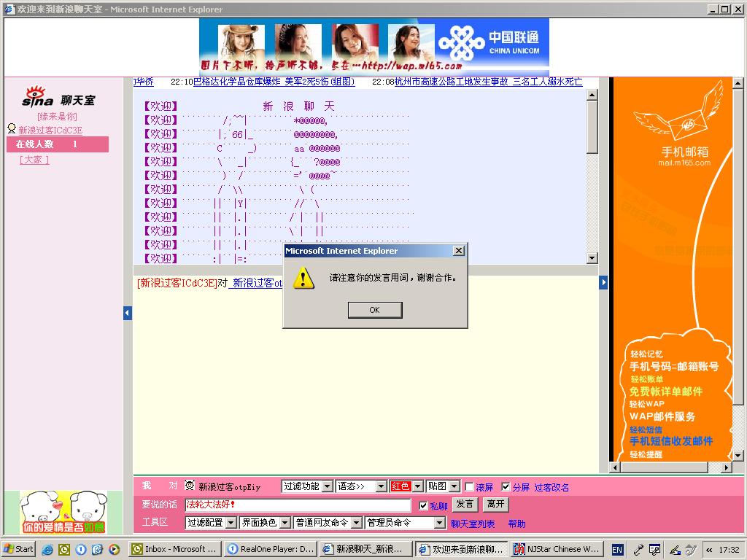
Task: Click the 在线人数 online count header
Action: [58, 144]
